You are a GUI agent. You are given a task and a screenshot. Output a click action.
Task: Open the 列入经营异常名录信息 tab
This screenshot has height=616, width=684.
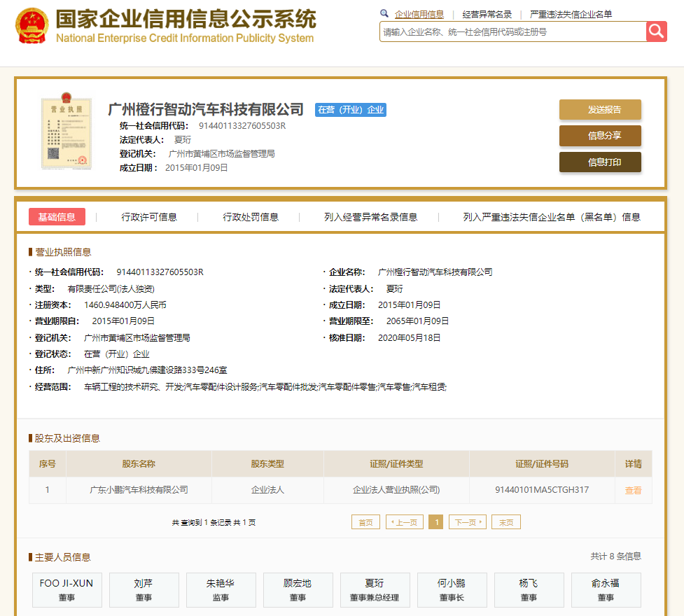coord(370,217)
